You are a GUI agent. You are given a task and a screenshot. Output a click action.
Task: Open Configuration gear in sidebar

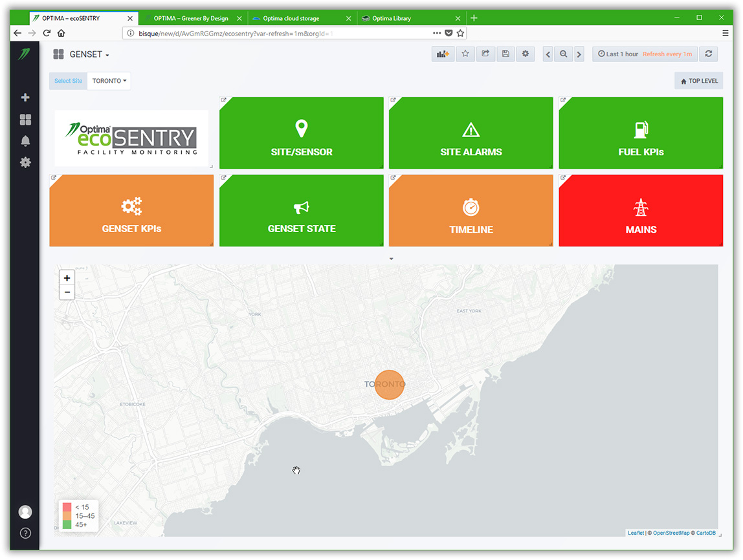point(26,162)
